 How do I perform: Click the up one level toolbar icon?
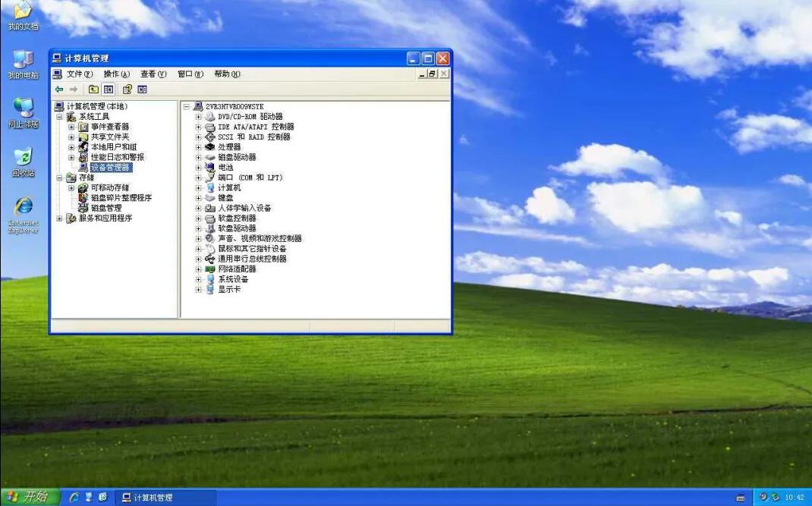[92, 89]
